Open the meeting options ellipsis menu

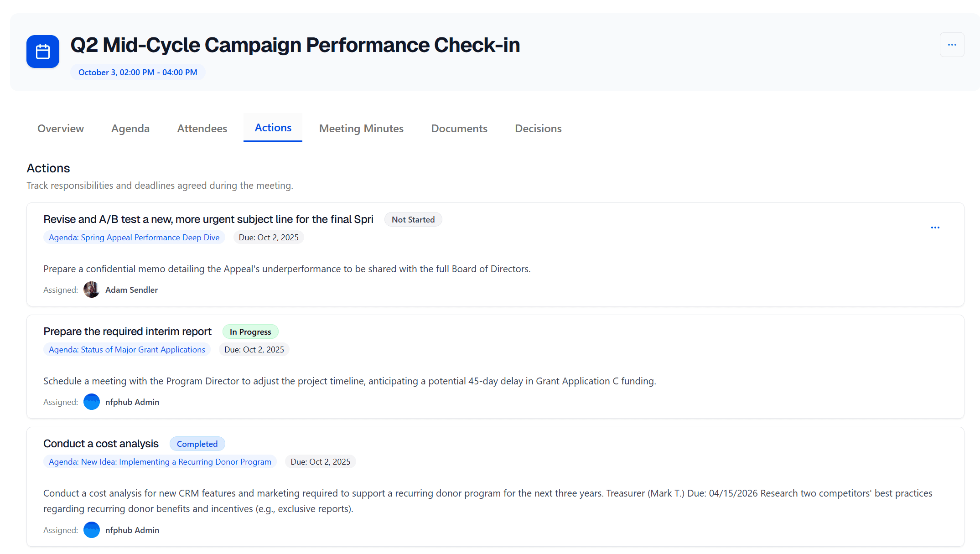tap(952, 45)
